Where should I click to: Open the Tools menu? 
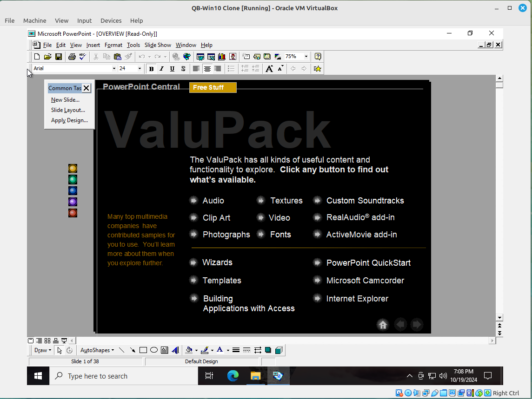pyautogui.click(x=133, y=45)
